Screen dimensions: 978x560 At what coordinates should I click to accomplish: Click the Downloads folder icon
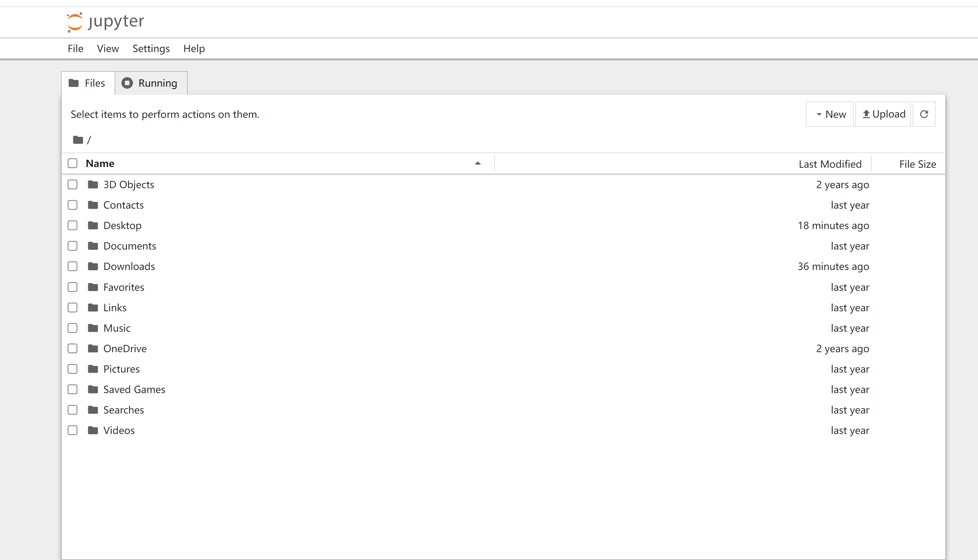pyautogui.click(x=93, y=266)
